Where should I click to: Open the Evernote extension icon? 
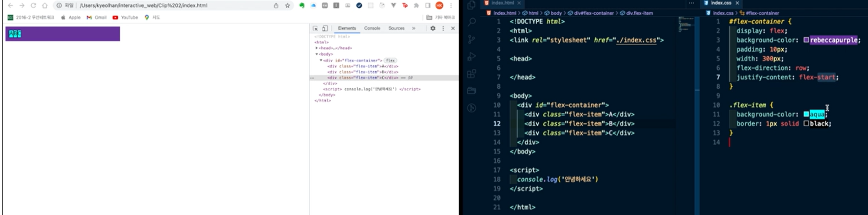tap(302, 6)
